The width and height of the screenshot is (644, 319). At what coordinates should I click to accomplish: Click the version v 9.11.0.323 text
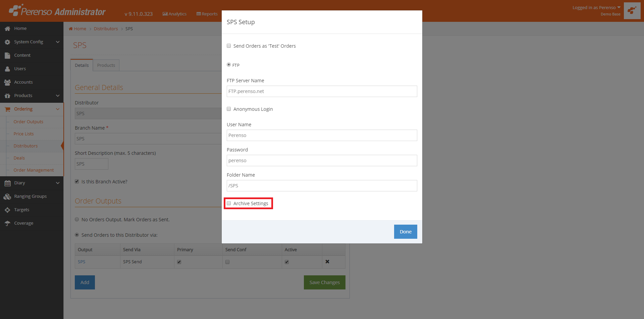coord(139,14)
